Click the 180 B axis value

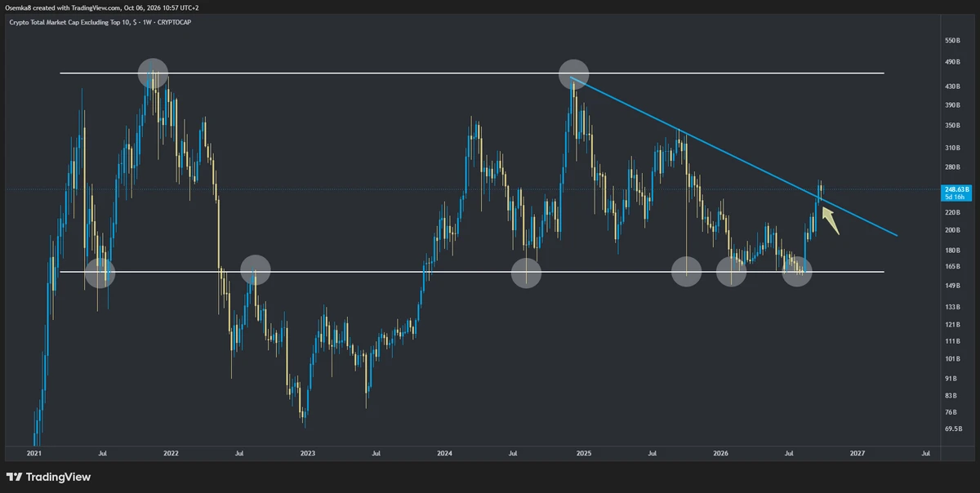pos(952,251)
